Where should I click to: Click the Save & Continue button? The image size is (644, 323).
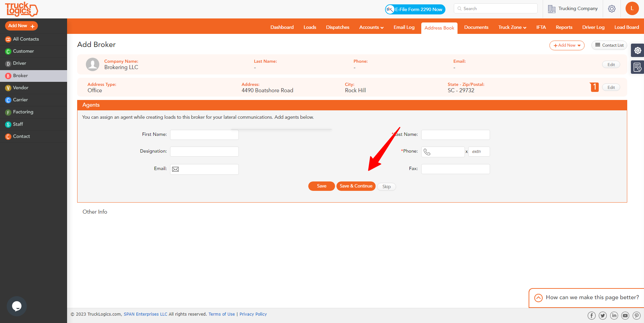coord(356,186)
